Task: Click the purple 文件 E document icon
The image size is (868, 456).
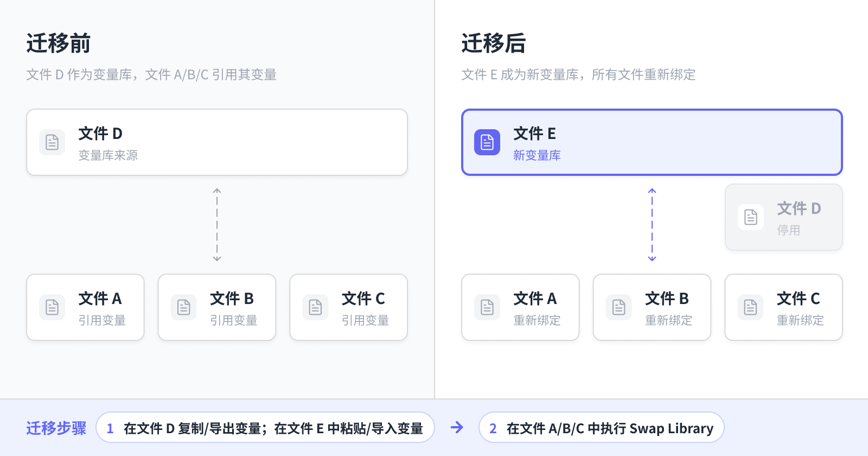Action: (487, 142)
